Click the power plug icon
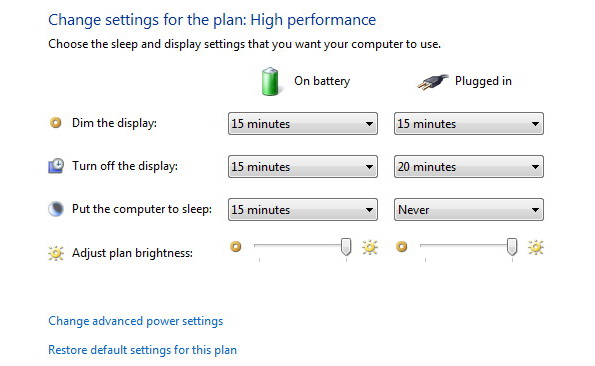 pos(433,82)
